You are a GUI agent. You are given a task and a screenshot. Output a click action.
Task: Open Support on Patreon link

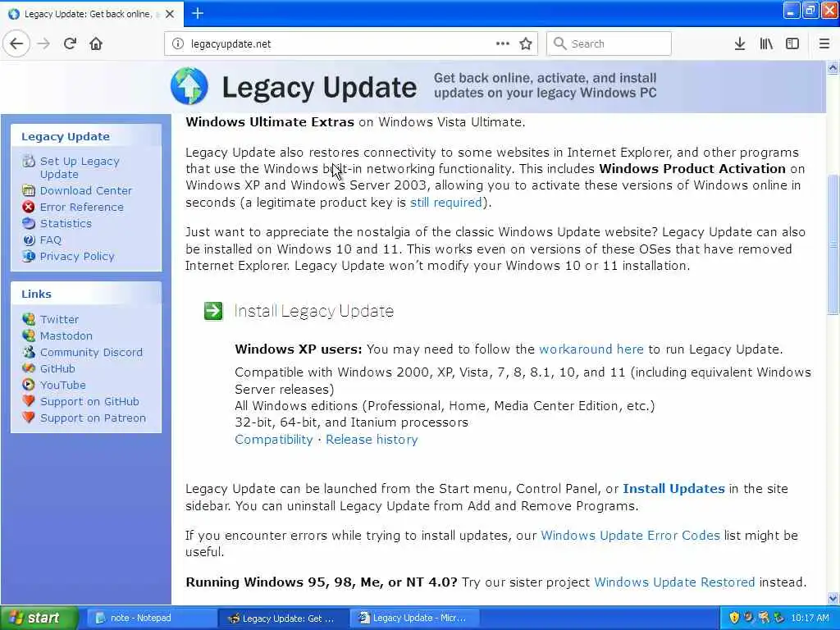[x=93, y=418]
